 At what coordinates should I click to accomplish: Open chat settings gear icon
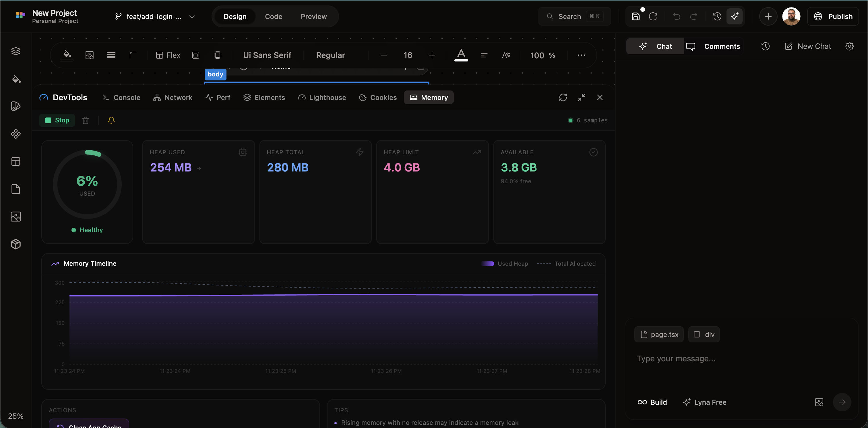coord(849,46)
